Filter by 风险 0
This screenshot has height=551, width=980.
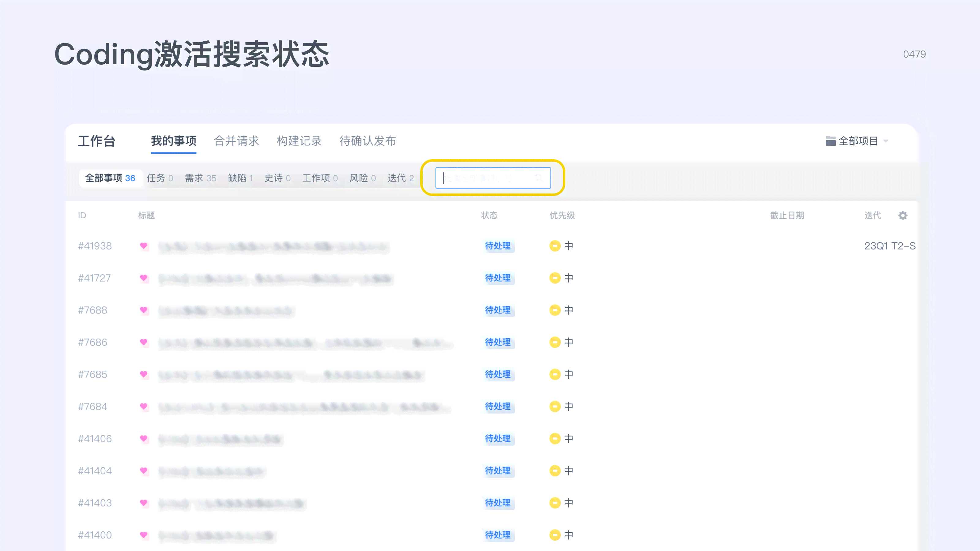tap(363, 178)
